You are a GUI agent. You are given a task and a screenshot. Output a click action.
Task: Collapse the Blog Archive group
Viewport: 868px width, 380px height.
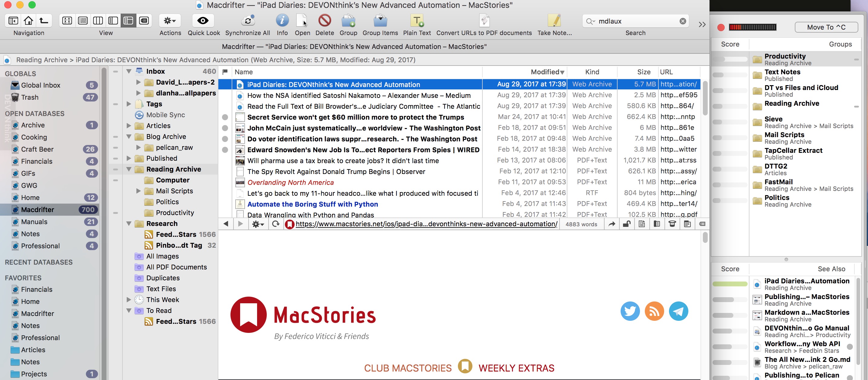[x=129, y=137]
